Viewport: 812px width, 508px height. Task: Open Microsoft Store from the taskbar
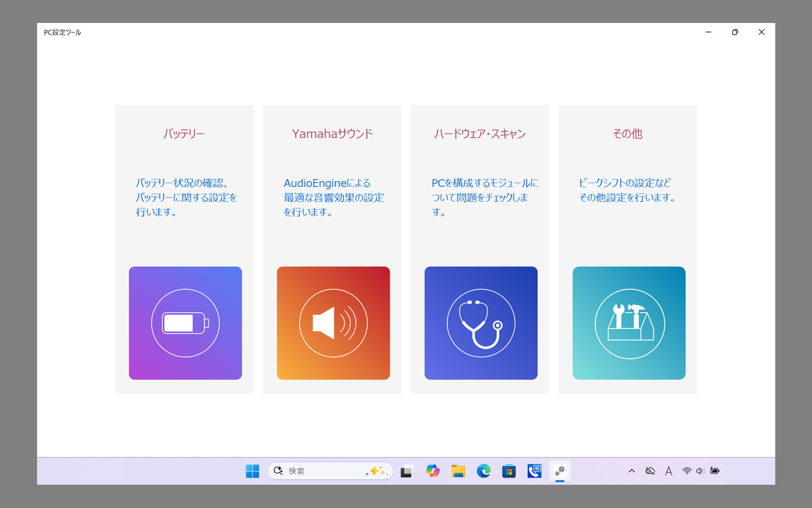(510, 471)
